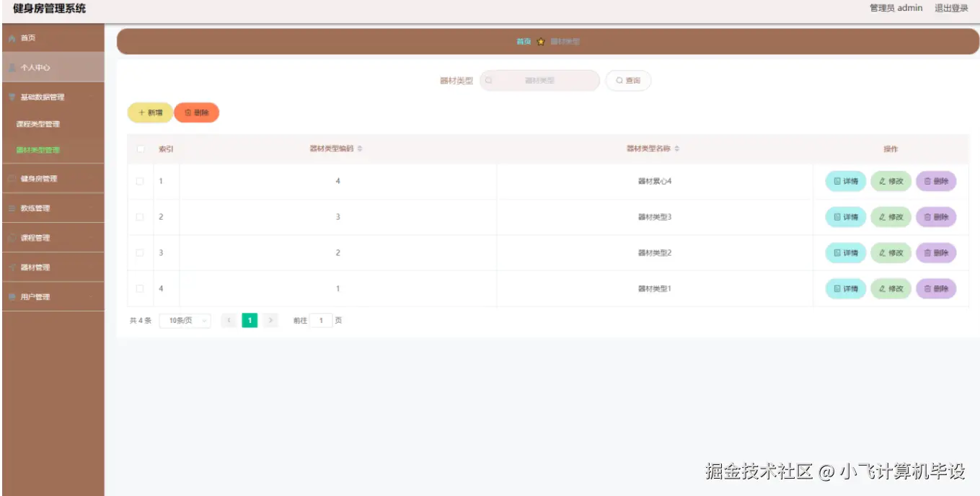Viewport: 980px width, 496px height.
Task: Sort by 器材类型名称 column arrows
Action: tap(677, 149)
